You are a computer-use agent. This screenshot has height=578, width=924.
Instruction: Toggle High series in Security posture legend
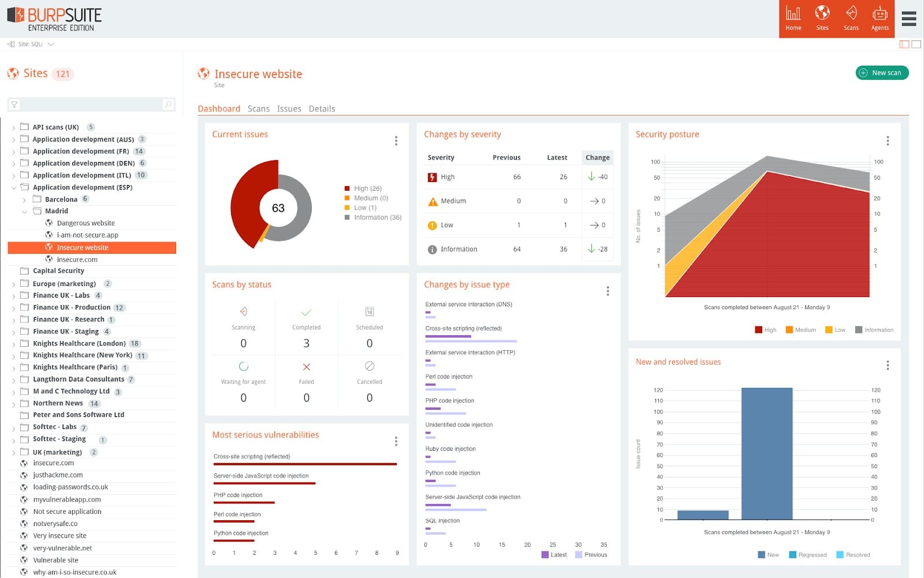tap(765, 330)
